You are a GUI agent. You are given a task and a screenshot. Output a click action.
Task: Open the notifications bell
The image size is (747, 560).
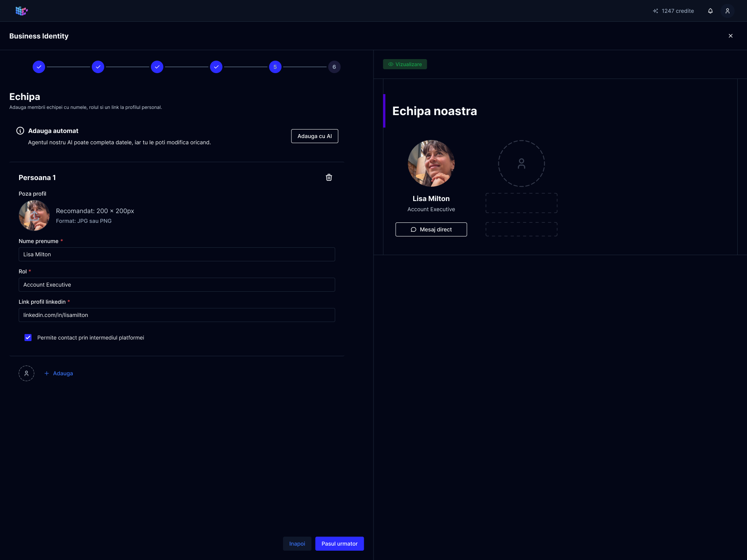pyautogui.click(x=710, y=11)
